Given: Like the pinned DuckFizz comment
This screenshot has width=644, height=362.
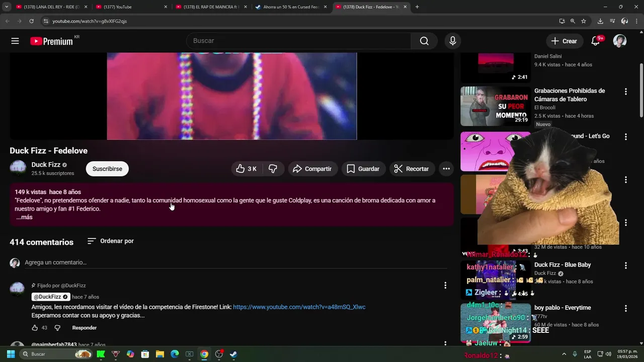Looking at the screenshot, I should pos(35,328).
